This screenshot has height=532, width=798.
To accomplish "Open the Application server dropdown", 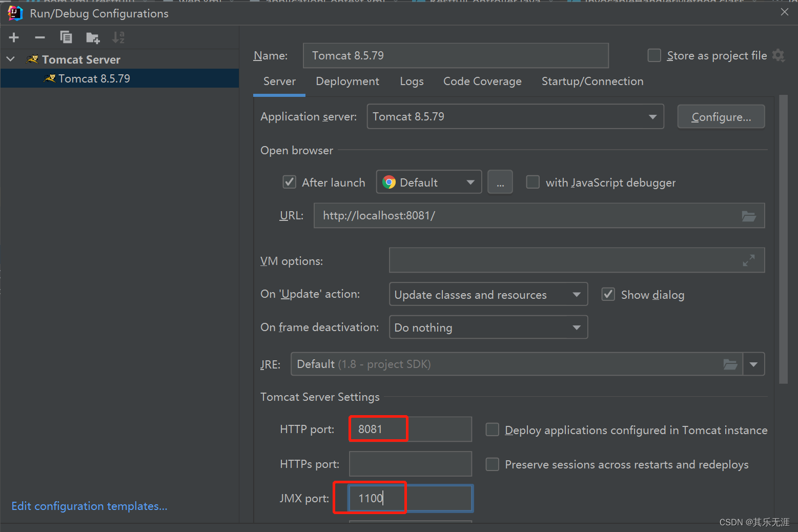I will coord(515,116).
